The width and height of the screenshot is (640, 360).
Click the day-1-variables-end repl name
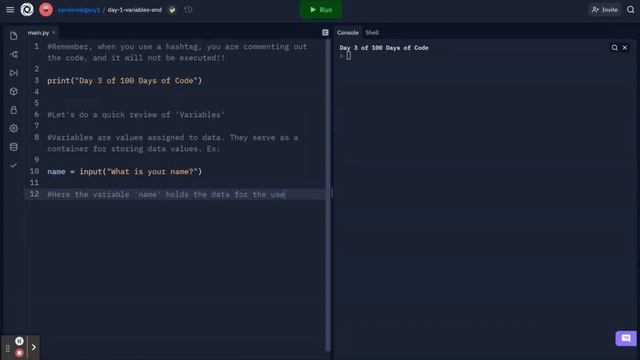135,10
